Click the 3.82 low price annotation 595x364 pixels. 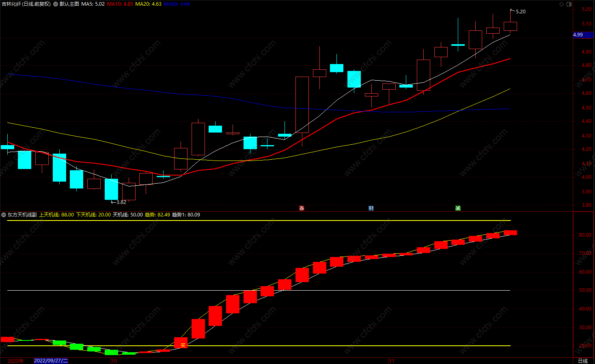pos(121,202)
